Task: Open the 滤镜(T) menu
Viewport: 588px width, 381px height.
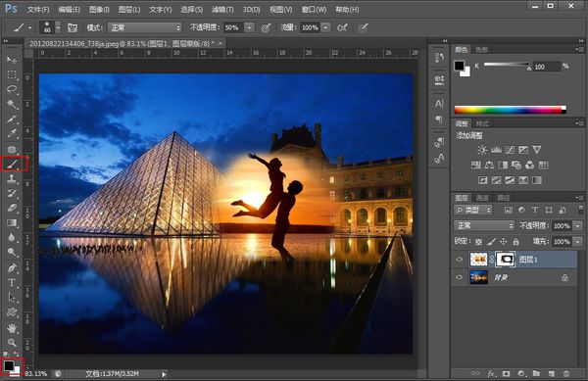Action: pyautogui.click(x=222, y=10)
